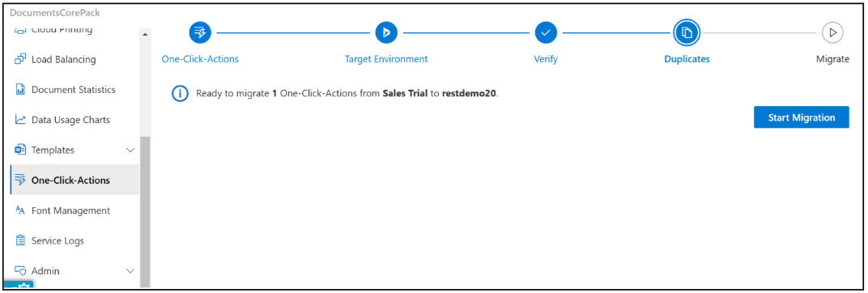Screen dimensions: 868x293
Task: Click the Verify checkmark step icon
Action: click(x=546, y=33)
